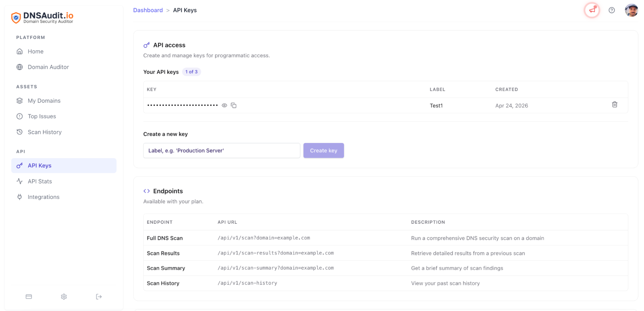644x311 pixels.
Task: Go to Home in the sidebar
Action: [64, 52]
